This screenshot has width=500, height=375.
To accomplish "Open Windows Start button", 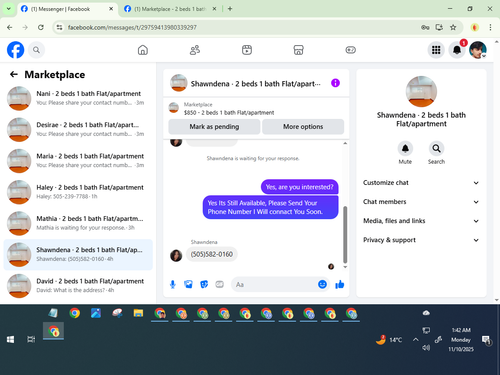I will pyautogui.click(x=10, y=340).
